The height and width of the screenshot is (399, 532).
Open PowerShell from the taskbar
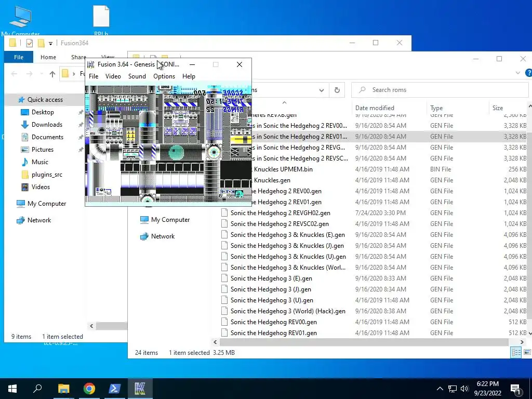point(115,389)
